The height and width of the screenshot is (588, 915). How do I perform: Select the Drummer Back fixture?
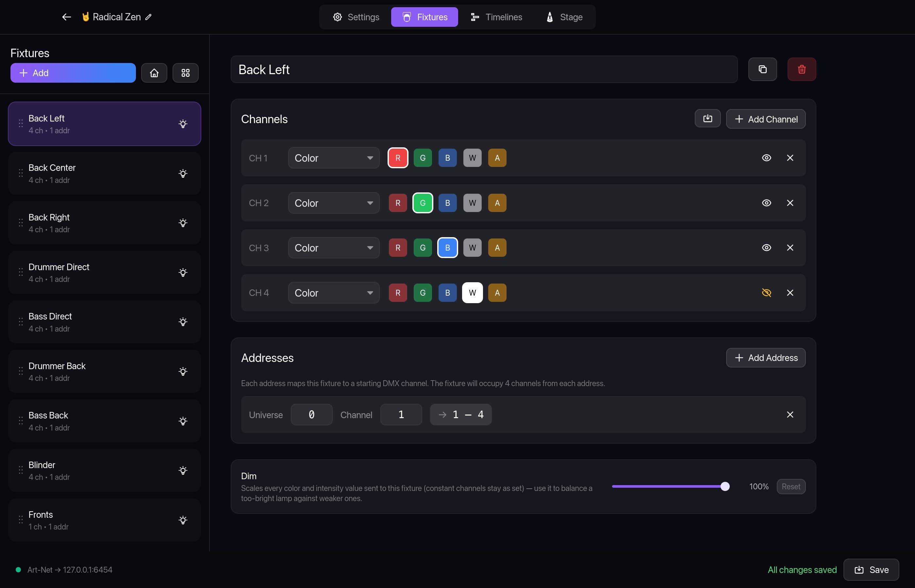point(104,371)
